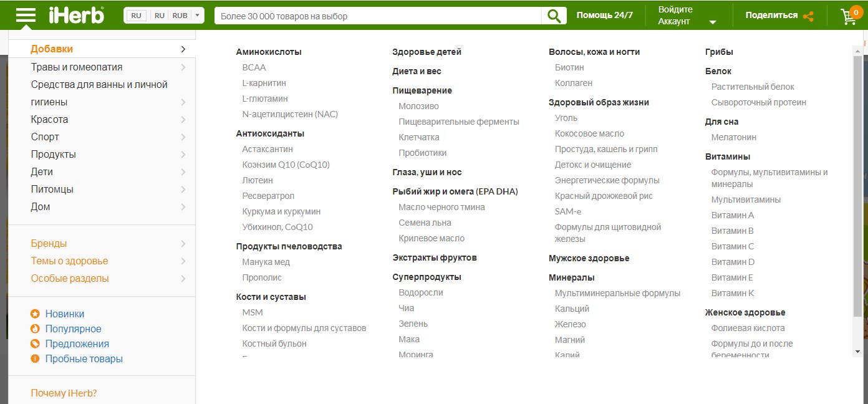Screen dimensions: 868x404
Task: Open the shopping cart icon
Action: (x=849, y=16)
